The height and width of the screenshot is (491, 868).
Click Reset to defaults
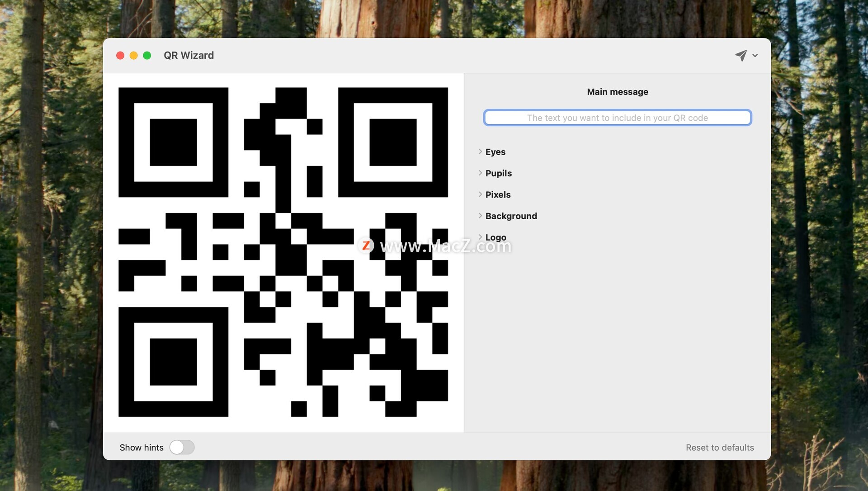[720, 447]
